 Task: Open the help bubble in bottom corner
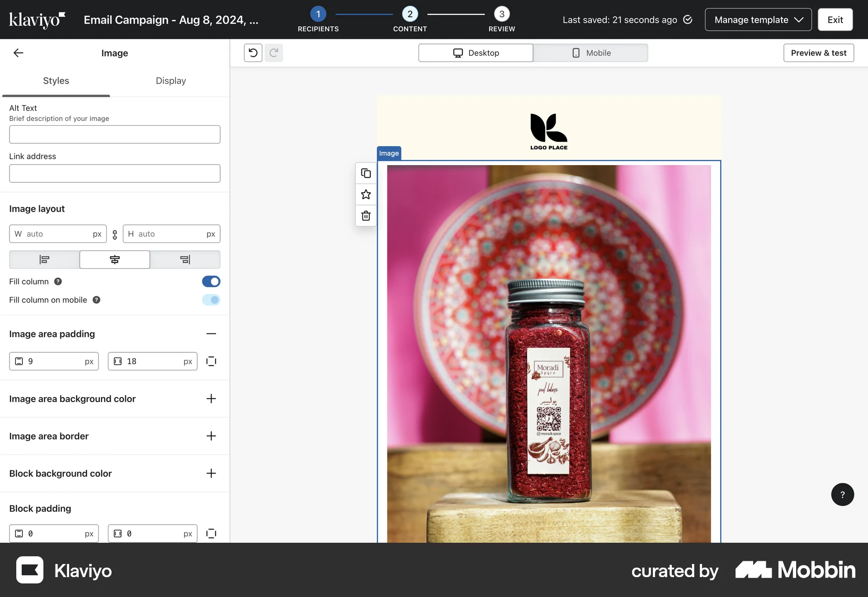(x=842, y=494)
